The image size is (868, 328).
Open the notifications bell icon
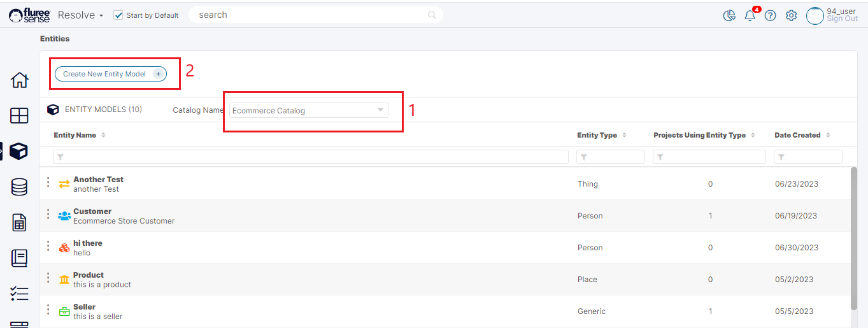point(750,16)
